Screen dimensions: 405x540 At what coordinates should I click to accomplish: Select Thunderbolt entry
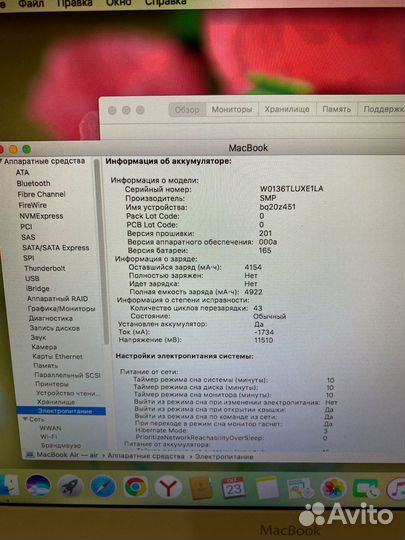point(45,268)
